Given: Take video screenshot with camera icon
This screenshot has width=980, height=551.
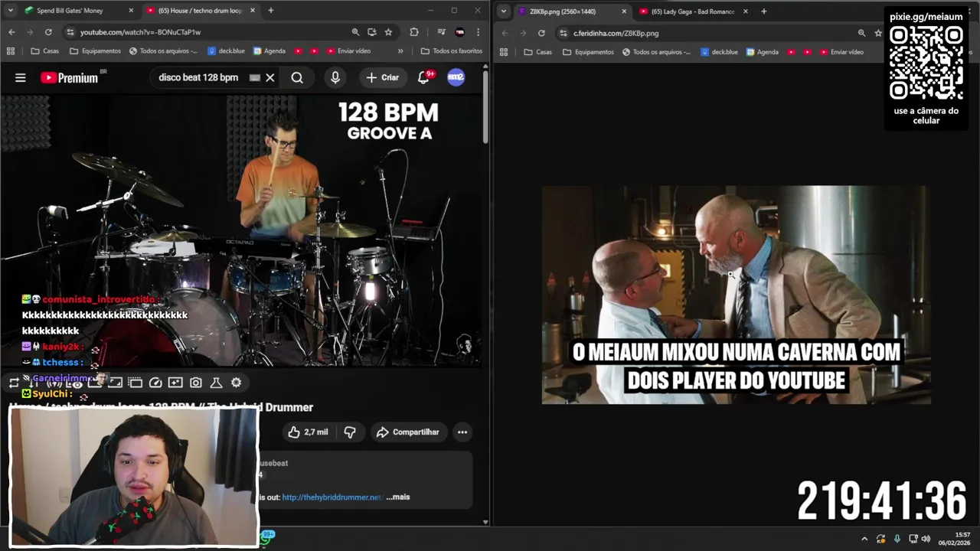Looking at the screenshot, I should click(196, 383).
